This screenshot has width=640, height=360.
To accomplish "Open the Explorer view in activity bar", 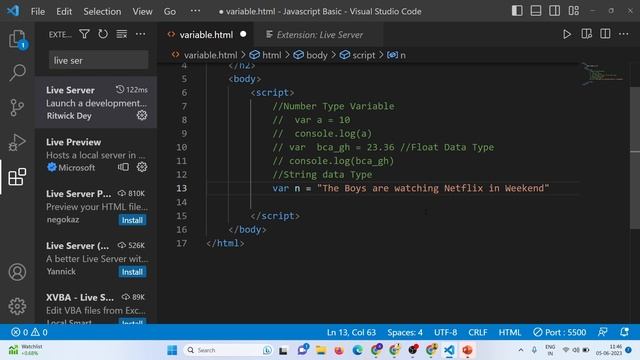I will [x=18, y=40].
